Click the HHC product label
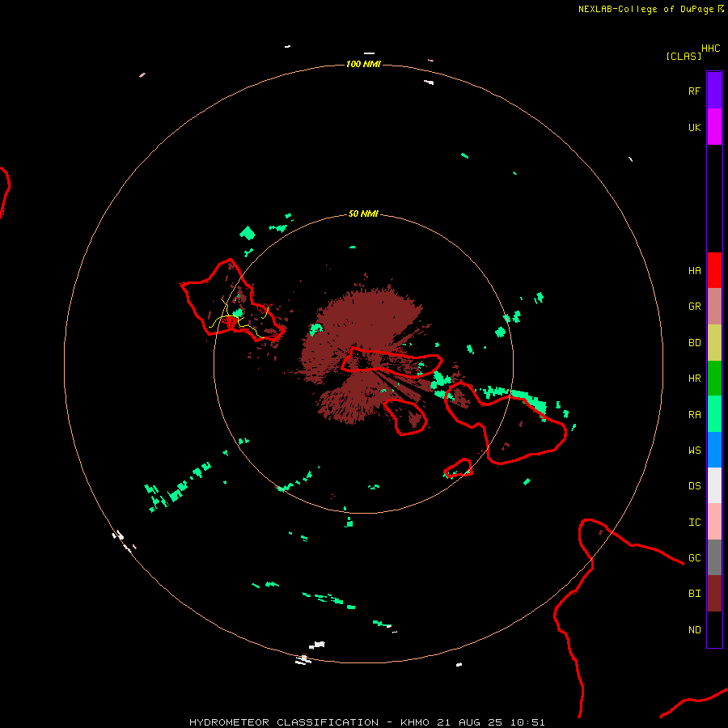Screen dimensions: 728x728 [x=710, y=49]
